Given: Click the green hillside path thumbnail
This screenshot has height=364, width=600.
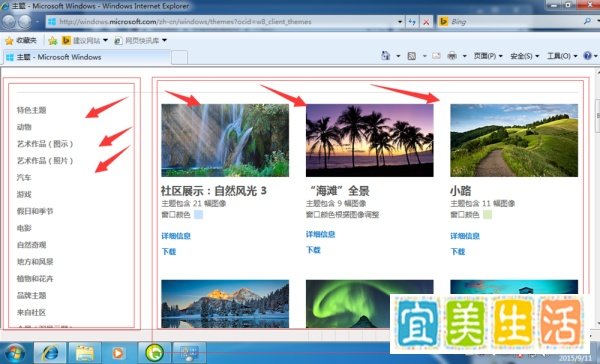Looking at the screenshot, I should [514, 140].
